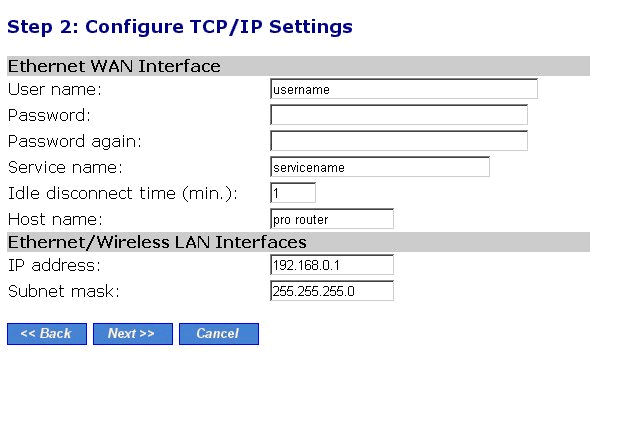Click the User name input field
This screenshot has width=627, height=448.
pos(404,89)
